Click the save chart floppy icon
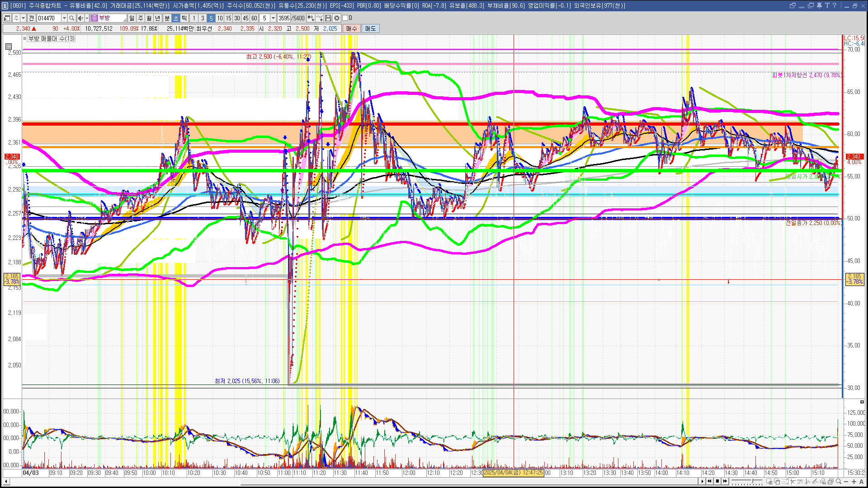The image size is (868, 488). click(328, 18)
